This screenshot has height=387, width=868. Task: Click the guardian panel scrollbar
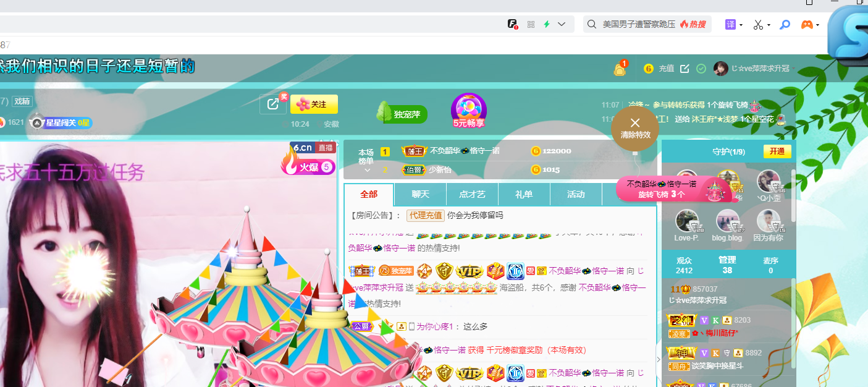[x=793, y=195]
